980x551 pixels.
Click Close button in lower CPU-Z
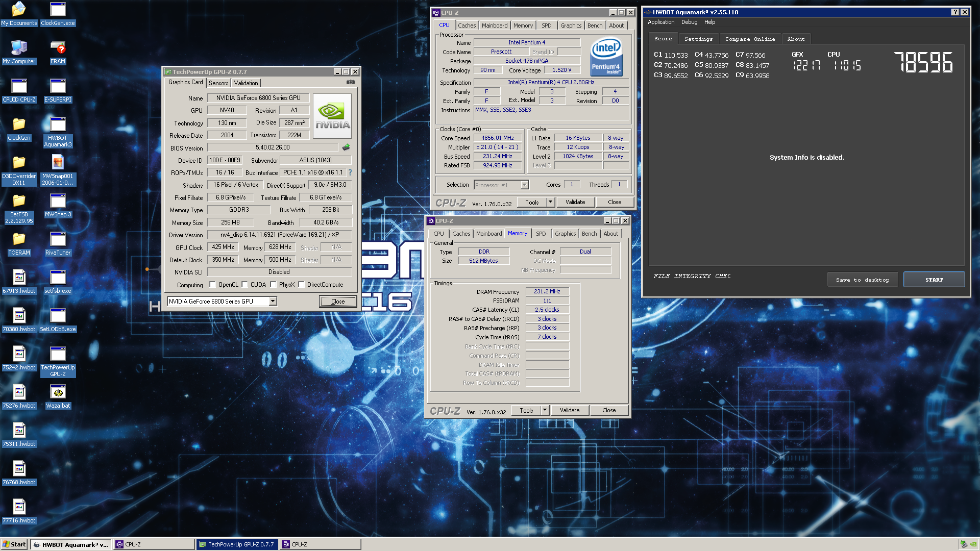click(x=609, y=410)
